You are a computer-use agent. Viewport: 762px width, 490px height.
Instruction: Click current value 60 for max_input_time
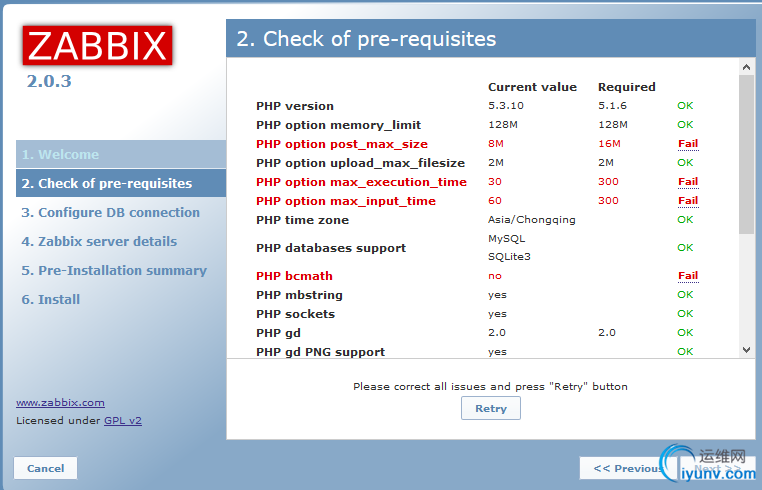pos(495,201)
